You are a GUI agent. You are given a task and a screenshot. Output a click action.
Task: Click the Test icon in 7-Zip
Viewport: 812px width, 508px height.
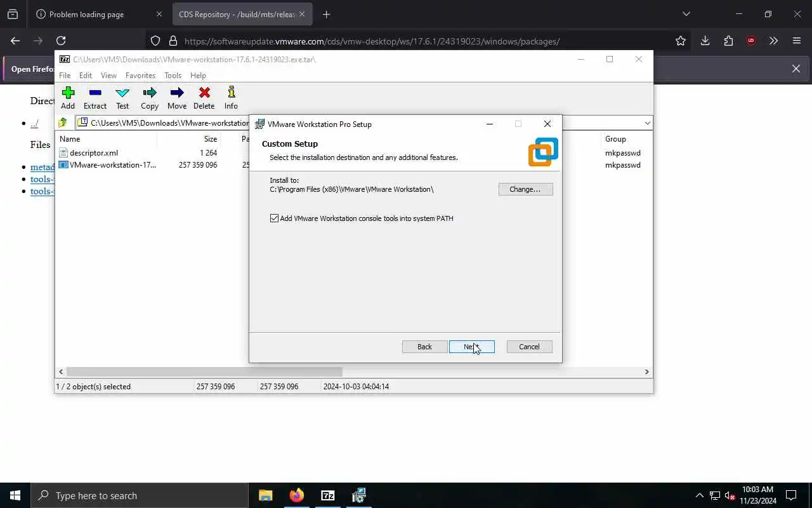(122, 93)
